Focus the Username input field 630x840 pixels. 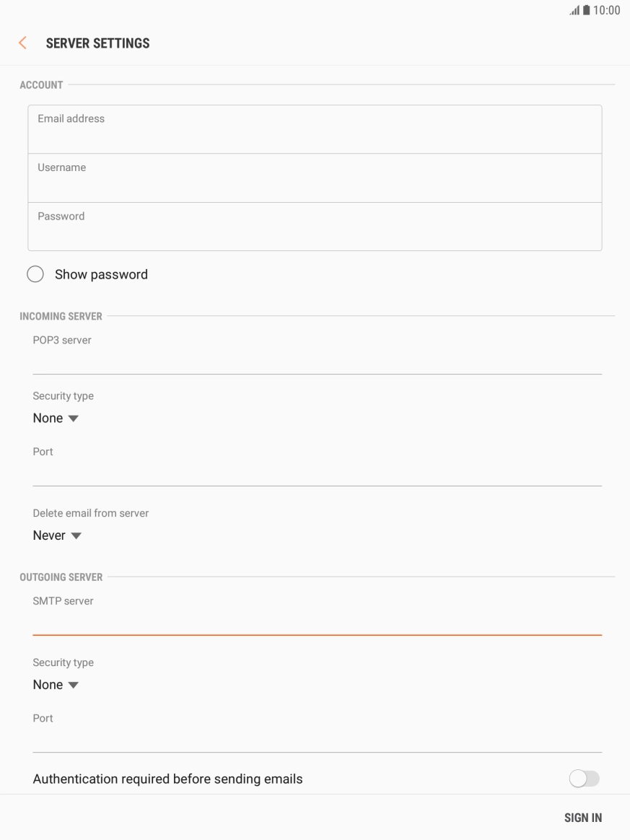click(x=315, y=178)
